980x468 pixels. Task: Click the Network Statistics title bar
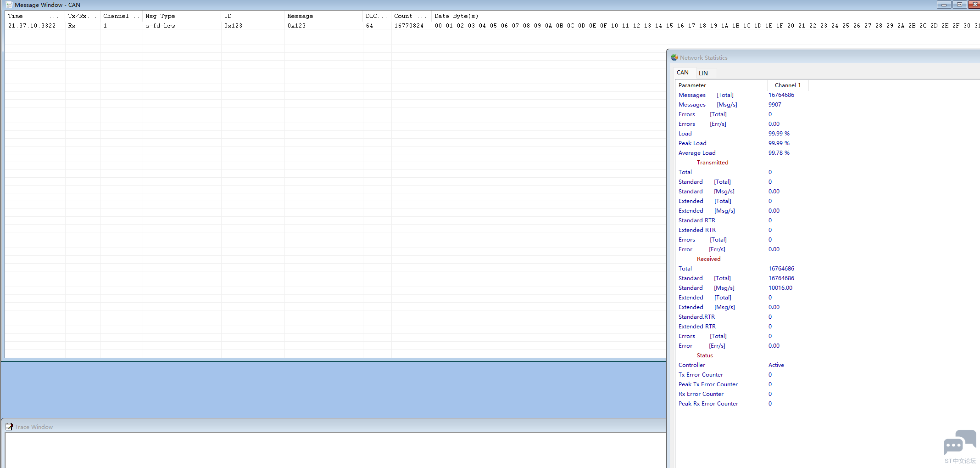click(x=824, y=57)
